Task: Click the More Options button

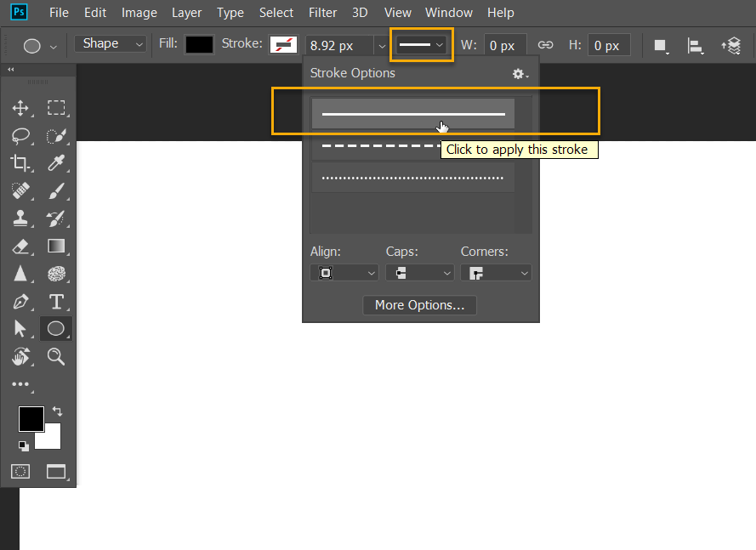Action: (419, 304)
